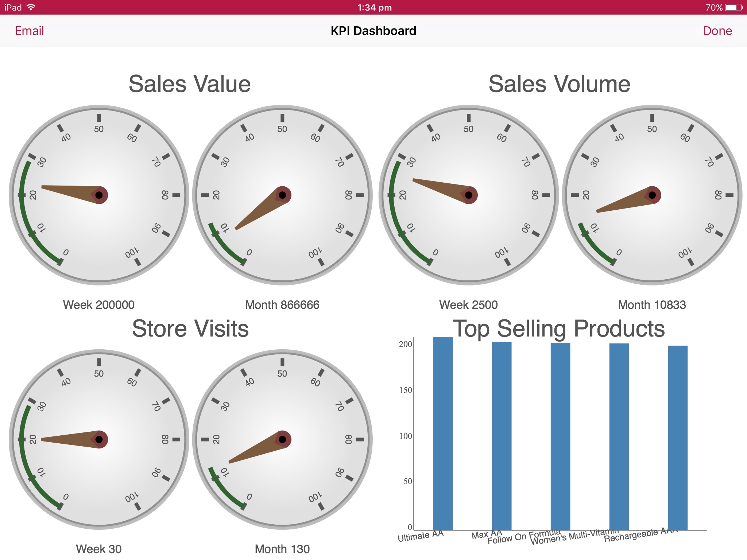Tap the Week 200000 label
This screenshot has width=747, height=560.
(x=99, y=305)
